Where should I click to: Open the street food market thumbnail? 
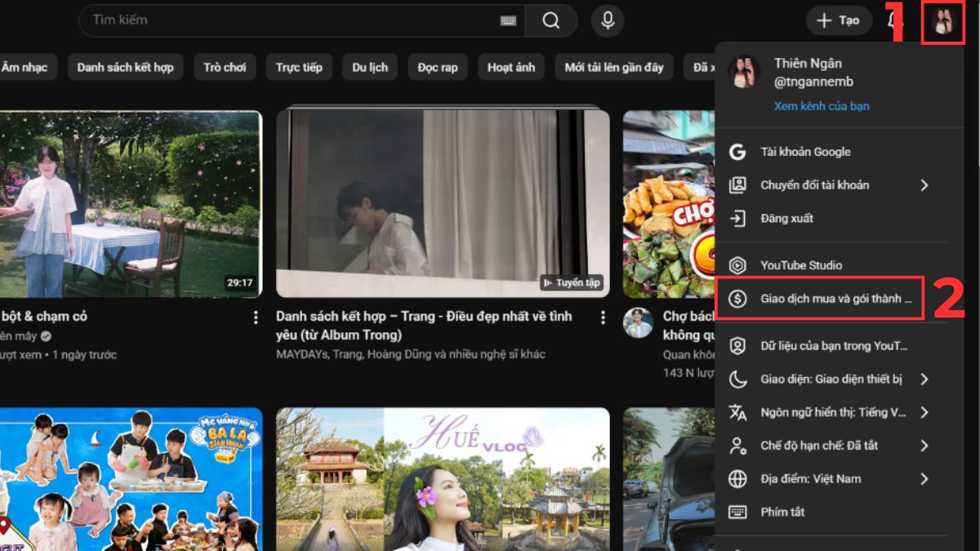point(669,204)
